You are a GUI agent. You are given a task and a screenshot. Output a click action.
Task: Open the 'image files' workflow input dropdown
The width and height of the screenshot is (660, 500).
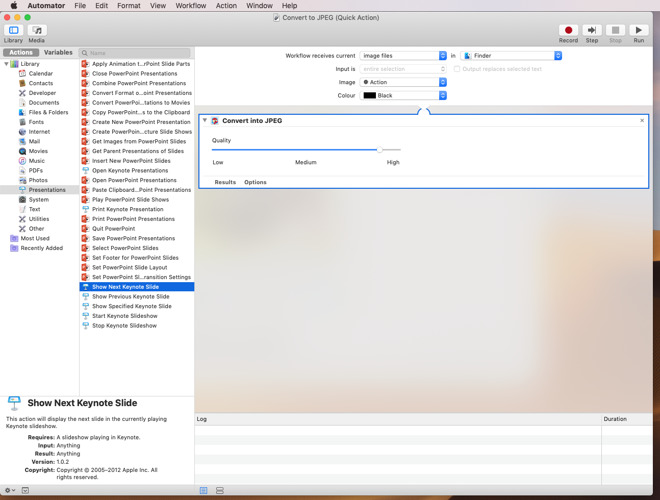click(x=403, y=56)
